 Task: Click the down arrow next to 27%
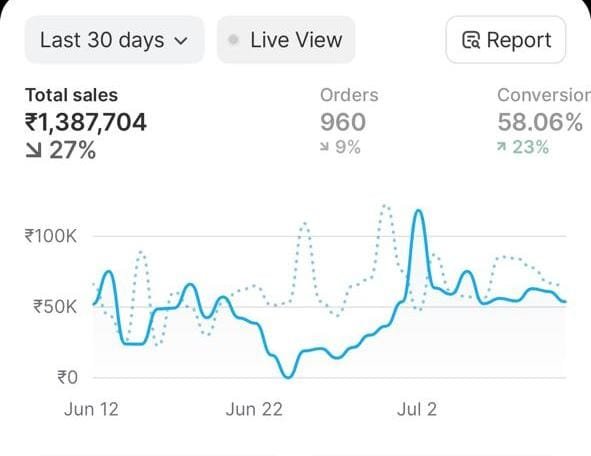[33, 150]
